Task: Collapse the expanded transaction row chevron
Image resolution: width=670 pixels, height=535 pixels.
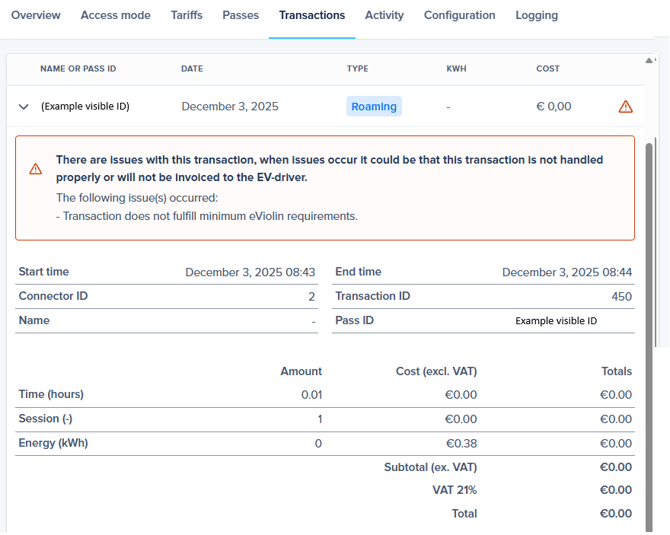Action: pos(24,106)
